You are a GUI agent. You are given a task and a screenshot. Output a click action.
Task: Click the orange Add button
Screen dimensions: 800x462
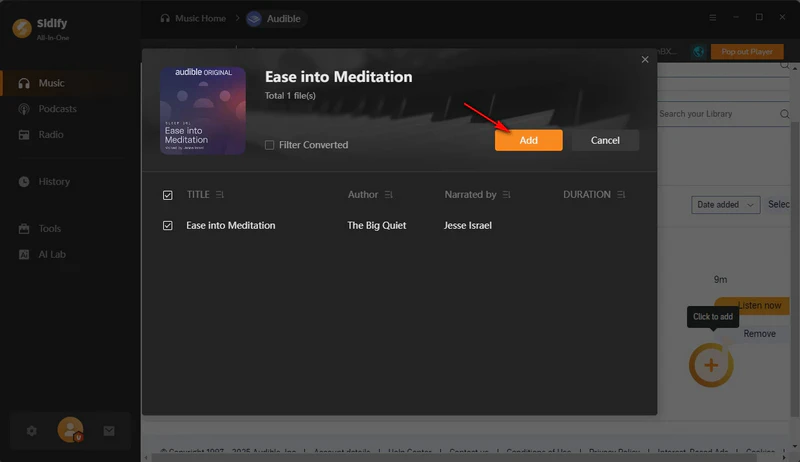click(x=529, y=140)
